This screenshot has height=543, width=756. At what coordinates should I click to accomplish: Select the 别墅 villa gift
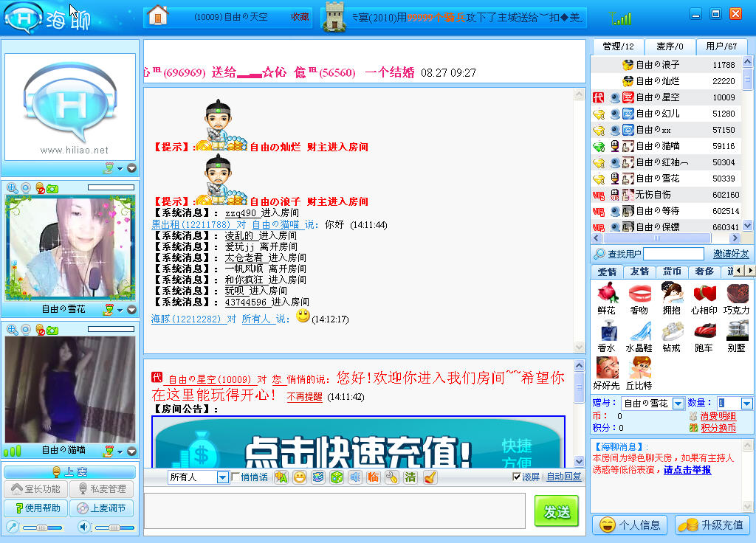click(x=737, y=336)
